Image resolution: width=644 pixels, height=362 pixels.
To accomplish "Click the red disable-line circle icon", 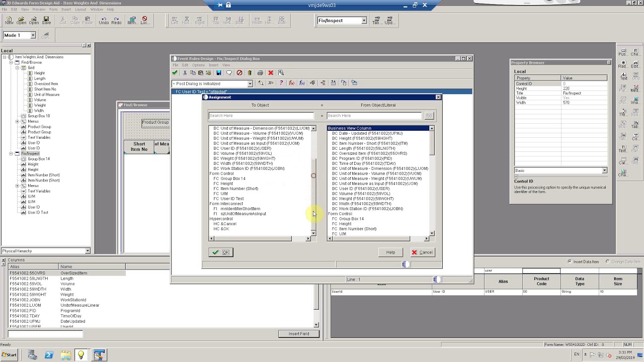I will pyautogui.click(x=239, y=73).
